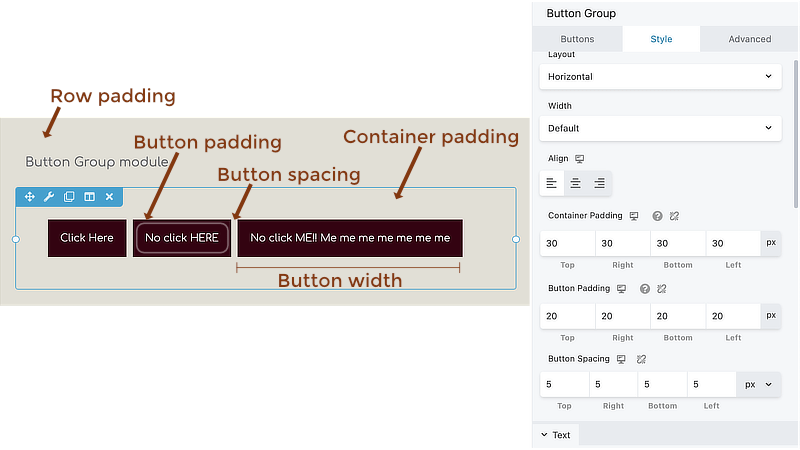Click px unit label of Container Padding
Viewport: 800px width, 450px height.
coord(771,243)
